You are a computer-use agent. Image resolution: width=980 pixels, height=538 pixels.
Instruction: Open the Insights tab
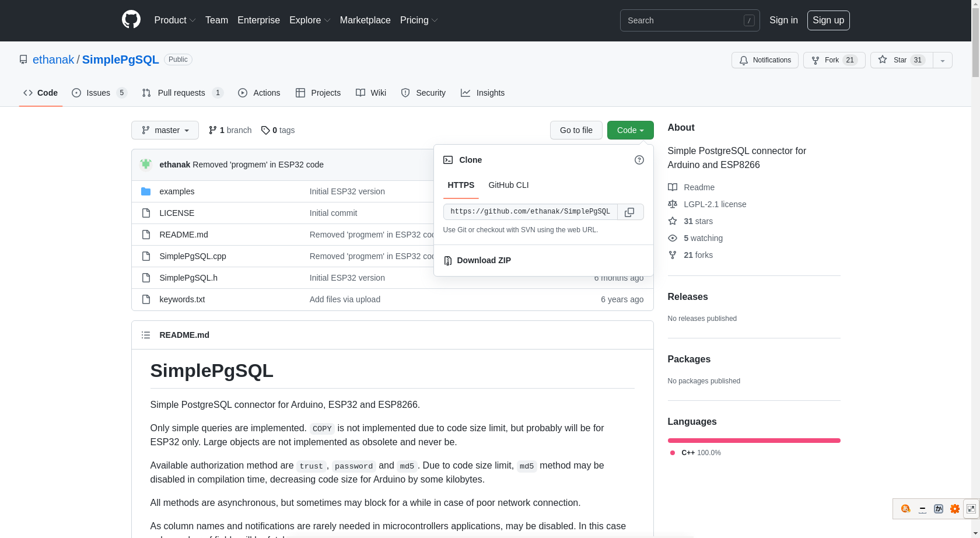[482, 93]
